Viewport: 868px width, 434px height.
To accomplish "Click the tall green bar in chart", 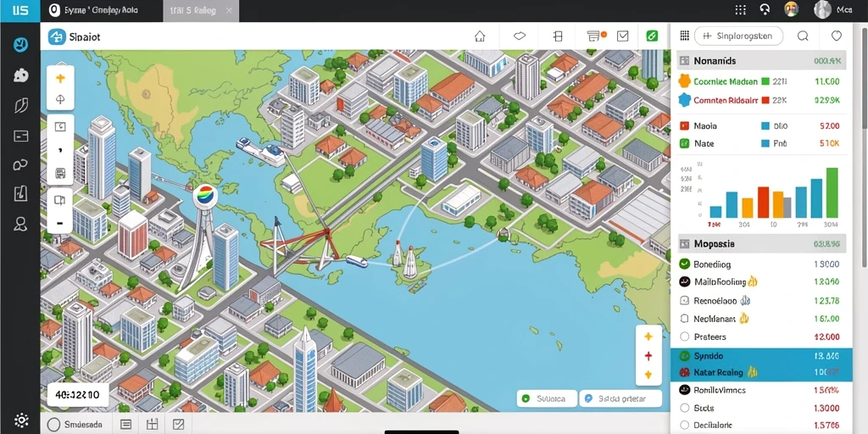I will (832, 192).
